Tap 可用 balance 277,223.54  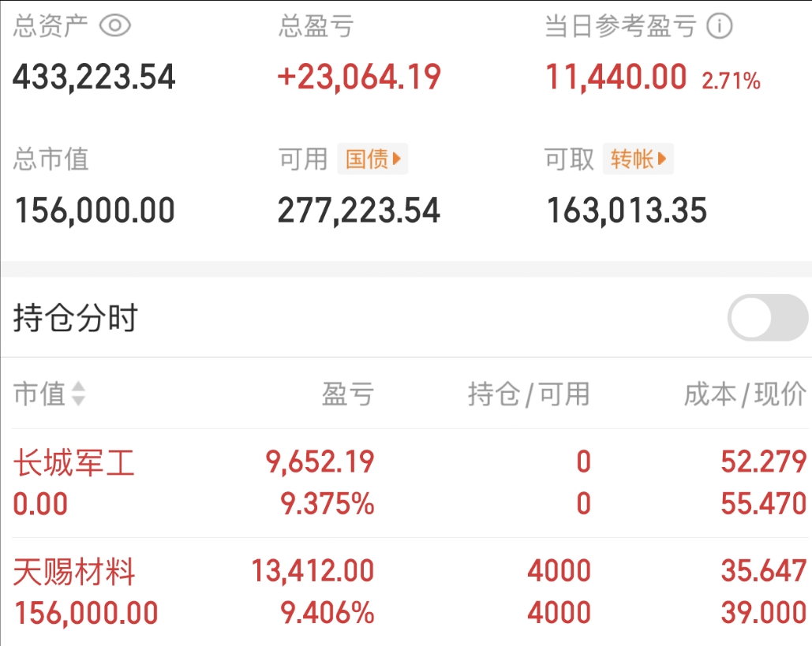click(359, 211)
